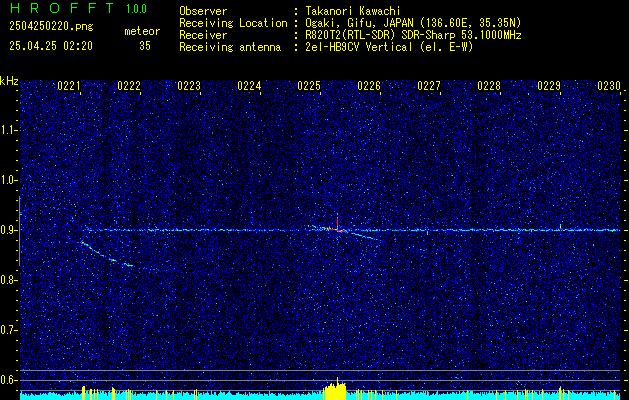
Task: Click the meteor count value 35
Action: click(x=145, y=46)
